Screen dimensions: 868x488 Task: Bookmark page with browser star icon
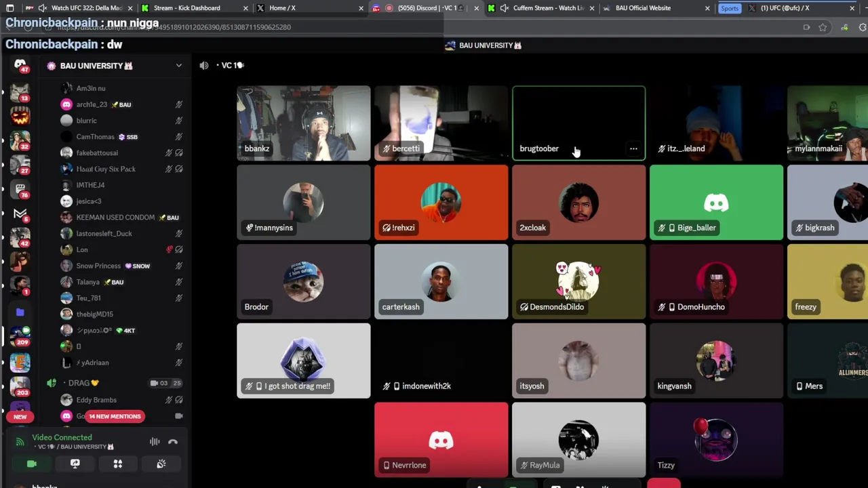point(823,27)
